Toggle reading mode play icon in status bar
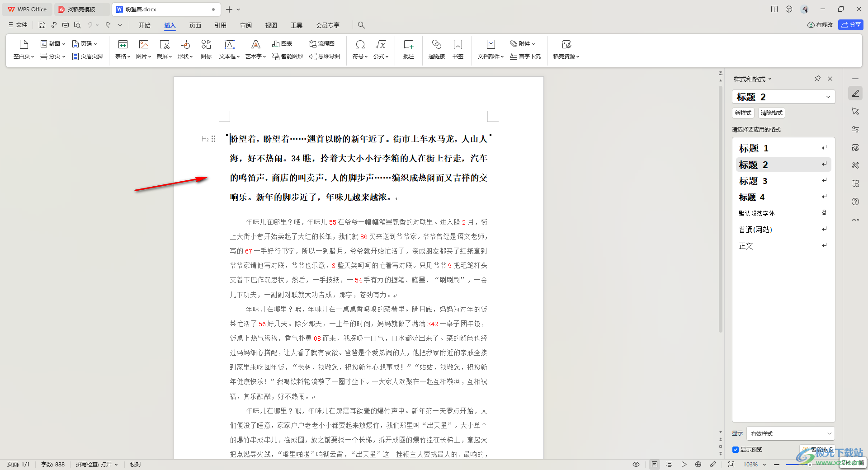The width and height of the screenshot is (868, 470). (x=684, y=464)
